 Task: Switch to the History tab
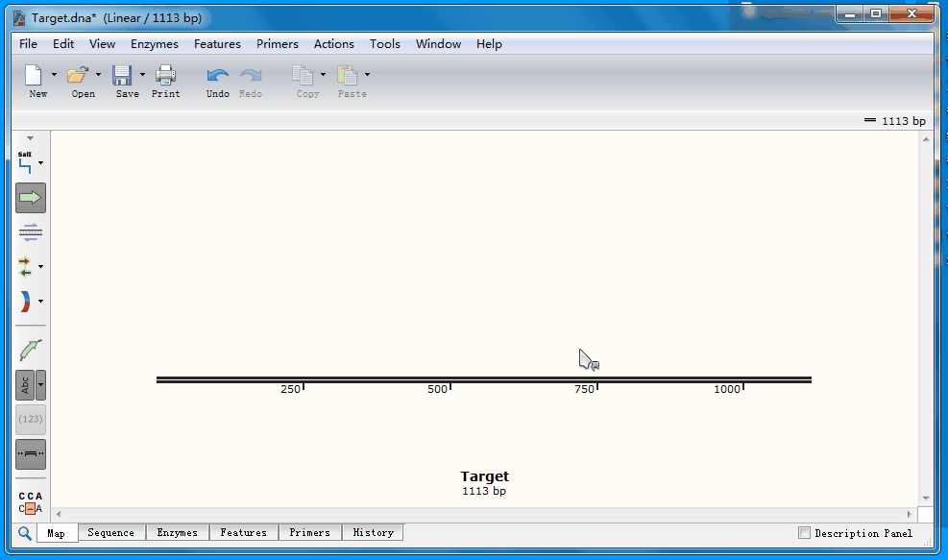tap(373, 532)
